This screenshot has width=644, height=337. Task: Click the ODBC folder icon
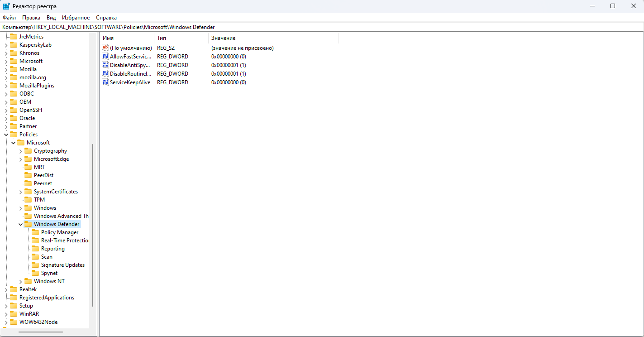13,93
